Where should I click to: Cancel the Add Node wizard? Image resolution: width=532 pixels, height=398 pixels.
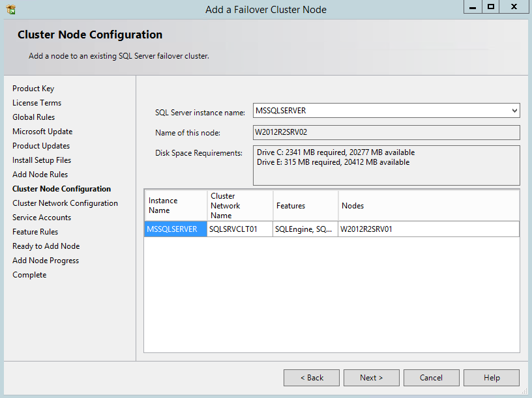pyautogui.click(x=432, y=378)
